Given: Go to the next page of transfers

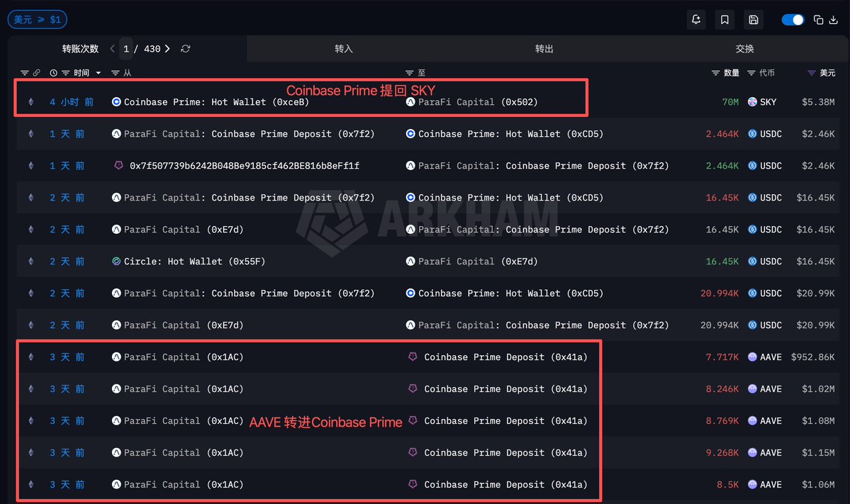Looking at the screenshot, I should (167, 49).
